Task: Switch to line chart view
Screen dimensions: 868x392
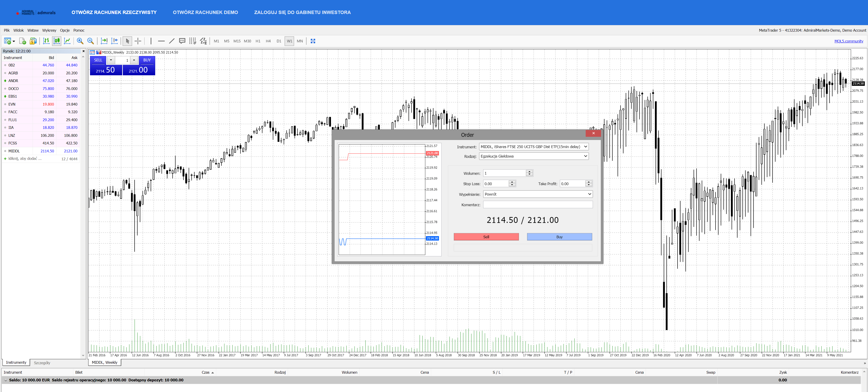Action: (x=67, y=41)
